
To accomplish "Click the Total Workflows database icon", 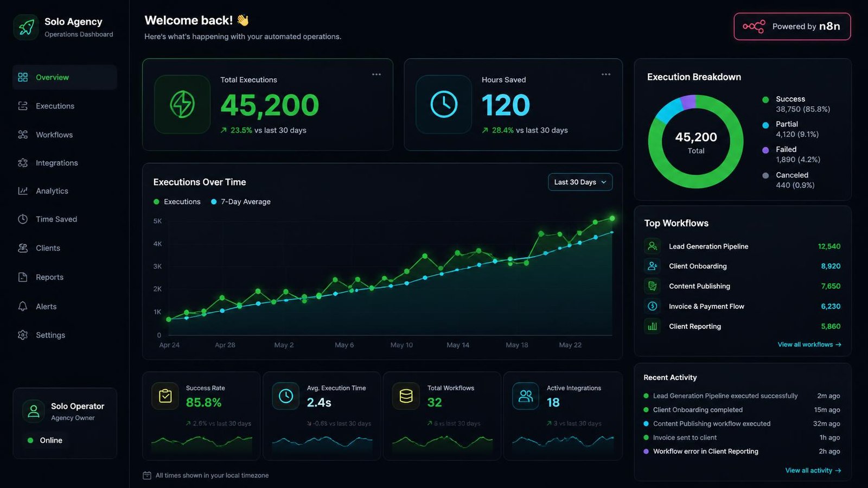I will point(406,396).
